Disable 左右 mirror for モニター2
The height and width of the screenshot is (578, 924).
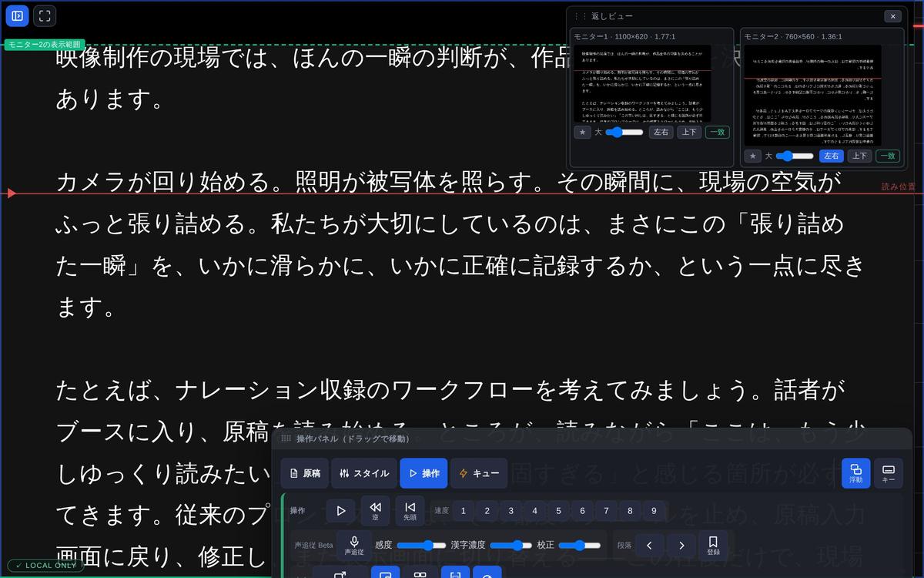(x=831, y=156)
